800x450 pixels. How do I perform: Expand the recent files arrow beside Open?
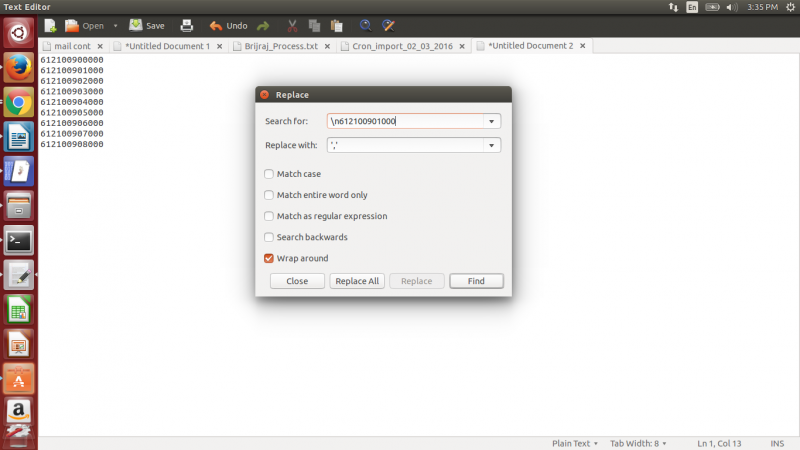point(115,26)
